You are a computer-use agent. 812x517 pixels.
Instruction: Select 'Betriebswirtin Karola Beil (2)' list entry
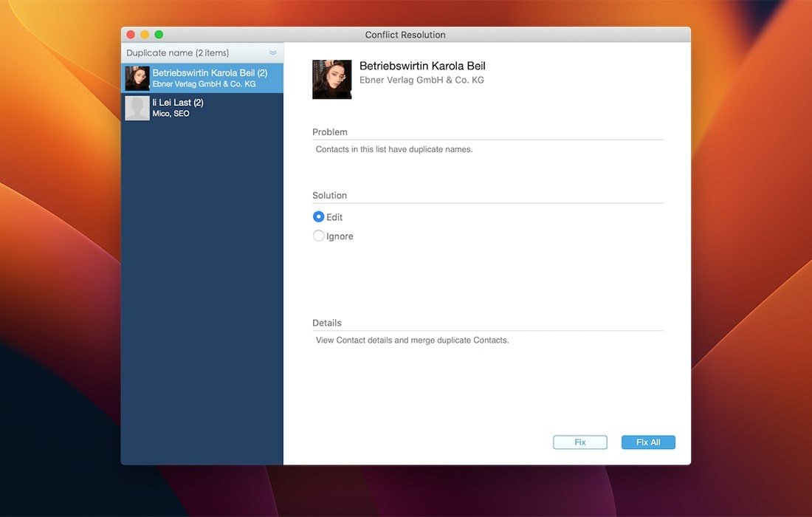210,74
